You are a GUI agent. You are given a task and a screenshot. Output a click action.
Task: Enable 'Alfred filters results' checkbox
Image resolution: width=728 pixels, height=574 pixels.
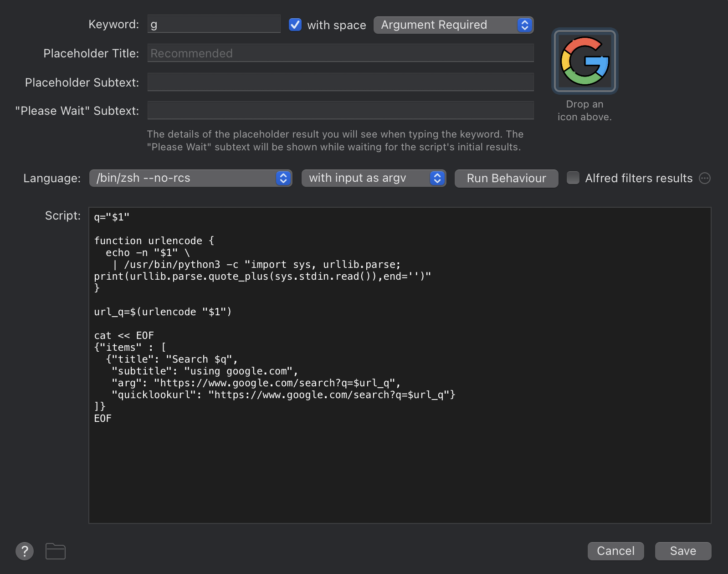coord(573,178)
